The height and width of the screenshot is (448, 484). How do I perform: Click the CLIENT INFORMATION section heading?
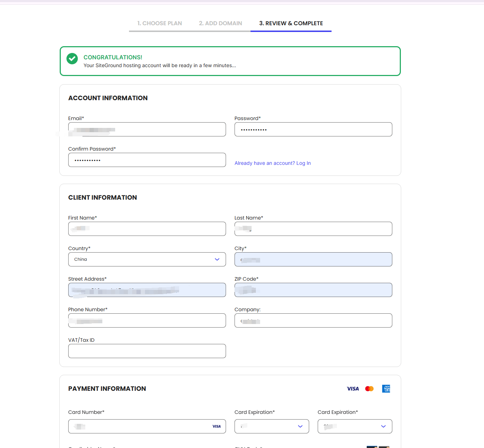103,198
